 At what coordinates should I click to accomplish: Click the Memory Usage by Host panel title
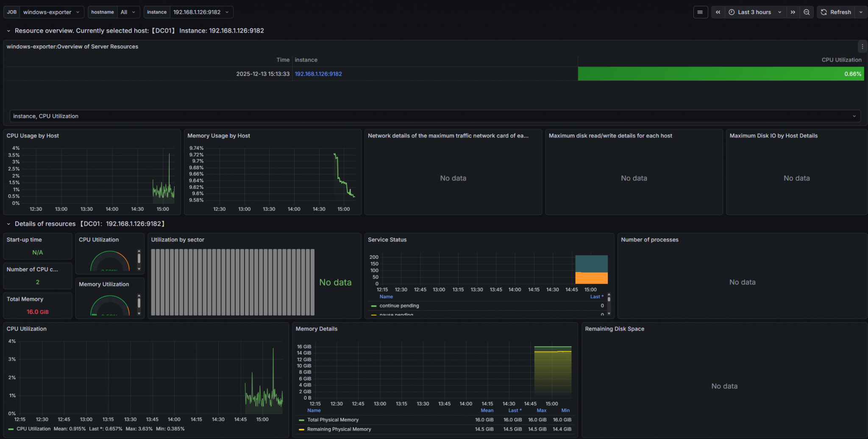point(219,136)
